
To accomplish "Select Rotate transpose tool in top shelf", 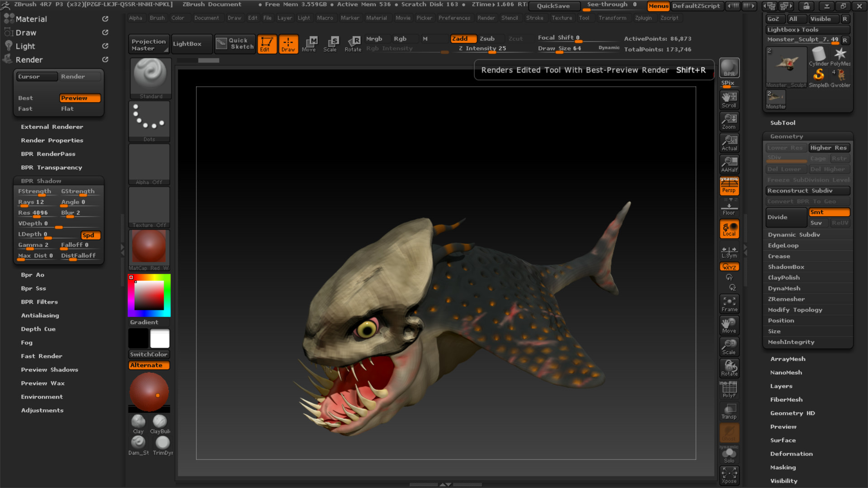I will click(353, 44).
